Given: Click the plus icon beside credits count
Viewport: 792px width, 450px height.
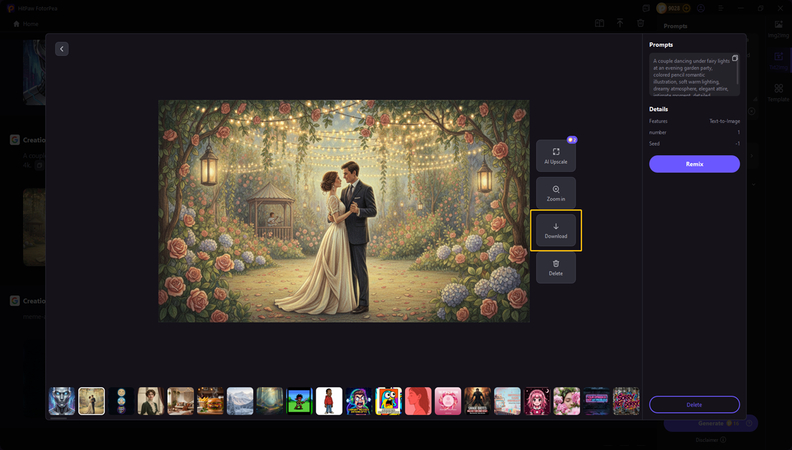Looking at the screenshot, I should [688, 8].
